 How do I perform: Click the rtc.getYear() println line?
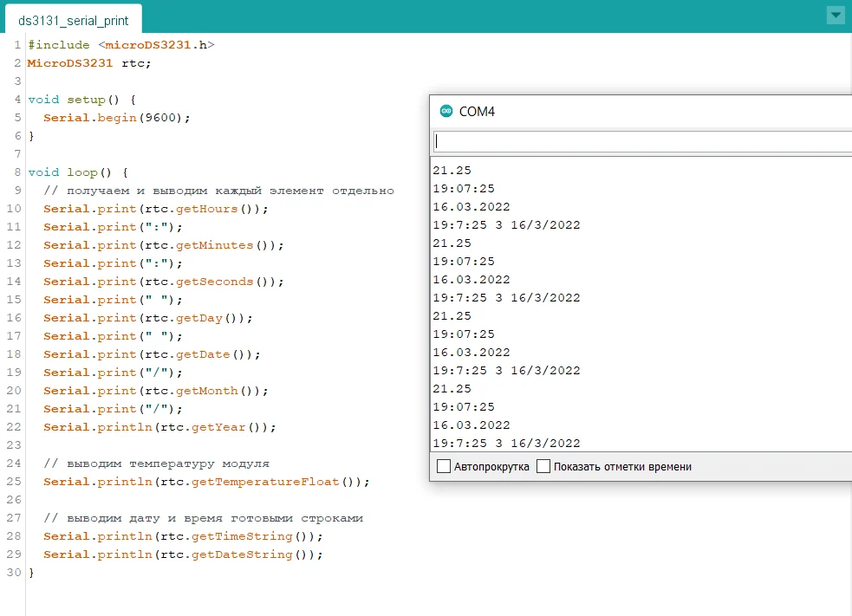159,427
